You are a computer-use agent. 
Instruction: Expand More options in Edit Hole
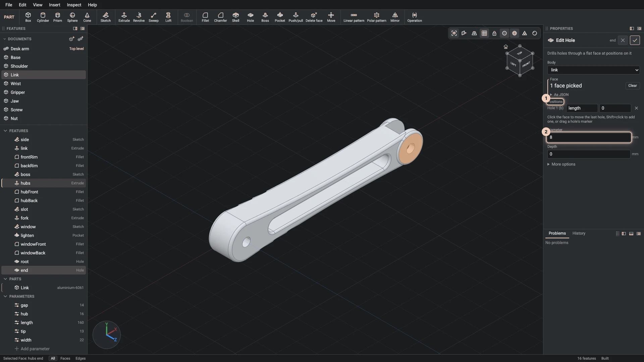point(561,164)
